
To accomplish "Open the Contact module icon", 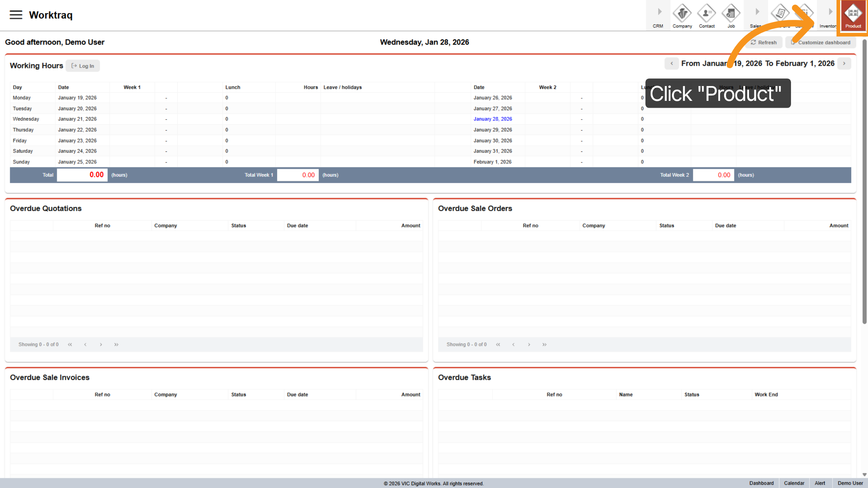I will (x=706, y=14).
